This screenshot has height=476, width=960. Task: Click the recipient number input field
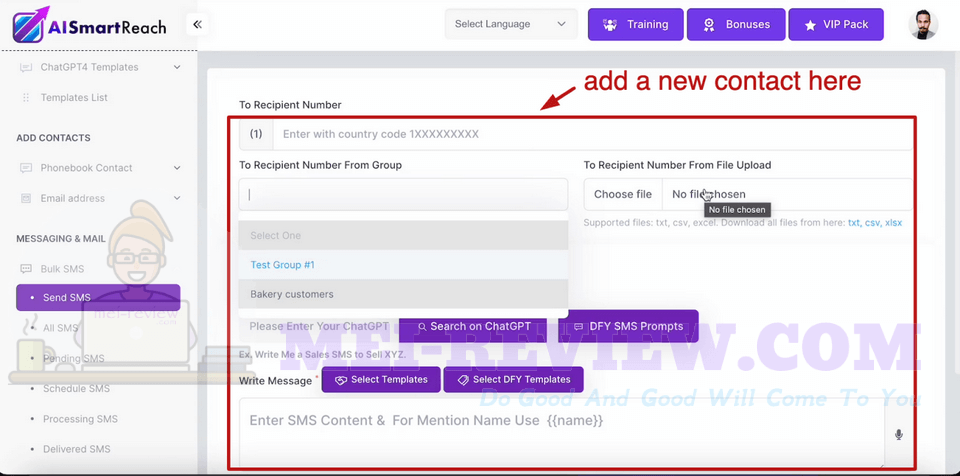593,134
